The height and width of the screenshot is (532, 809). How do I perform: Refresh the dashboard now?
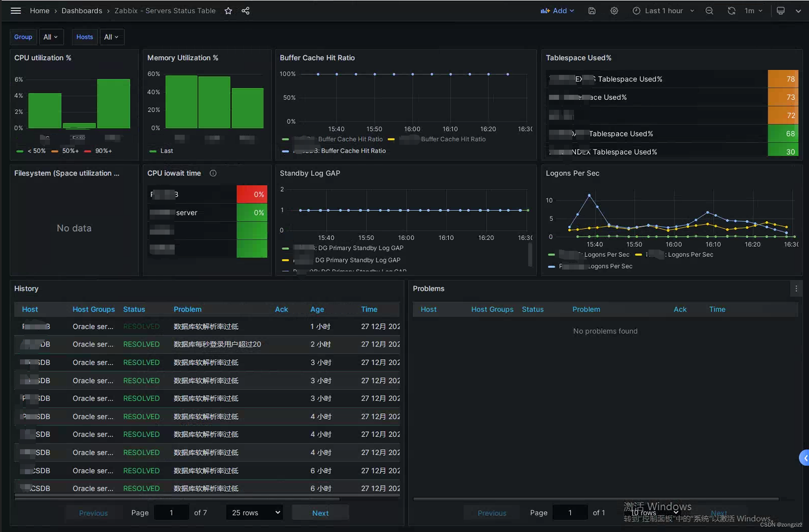click(x=731, y=11)
